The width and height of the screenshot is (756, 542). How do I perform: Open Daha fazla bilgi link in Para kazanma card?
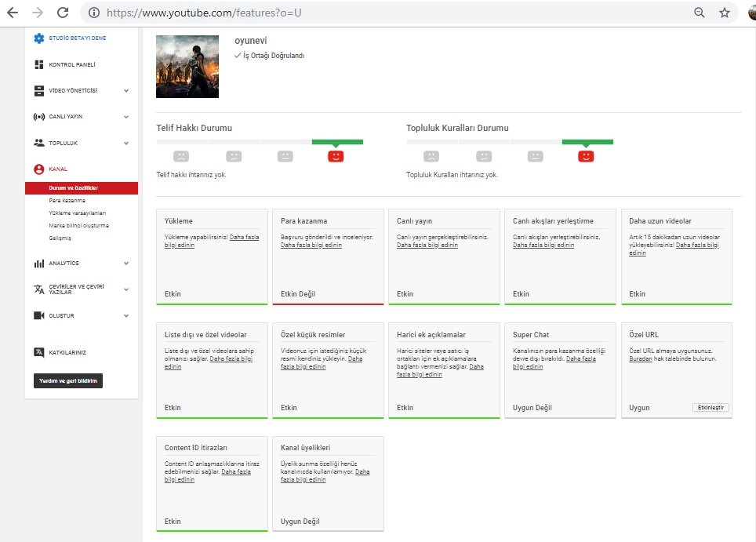pos(311,246)
